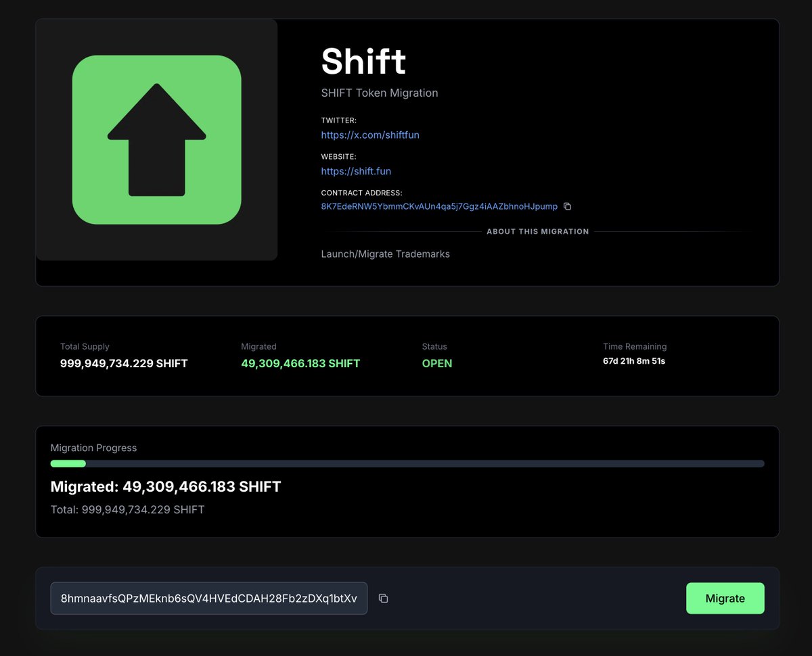Click the 'CONTRACT ADDRESS:' label
The image size is (812, 656).
(361, 193)
